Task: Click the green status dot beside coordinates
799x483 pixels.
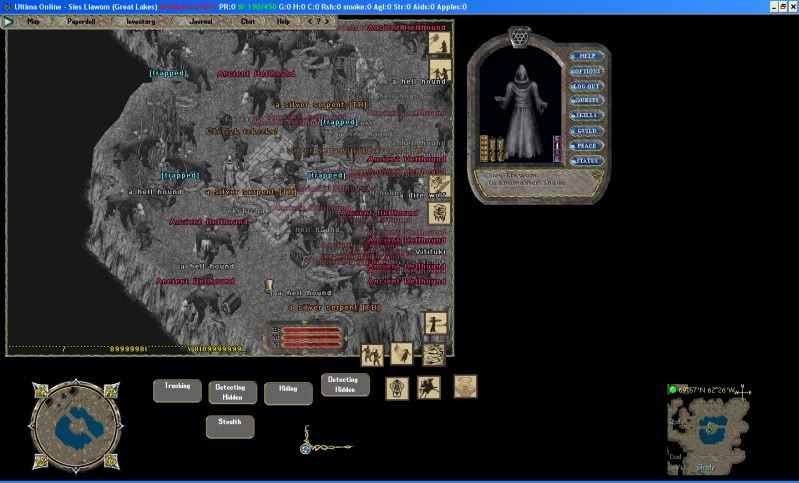Action: click(673, 390)
